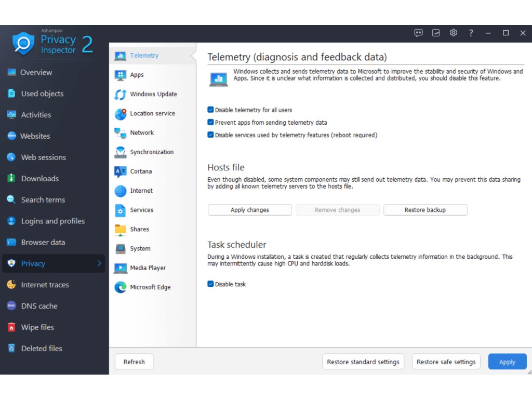Click the Windows Update arrows icon
The width and height of the screenshot is (532, 399).
121,95
